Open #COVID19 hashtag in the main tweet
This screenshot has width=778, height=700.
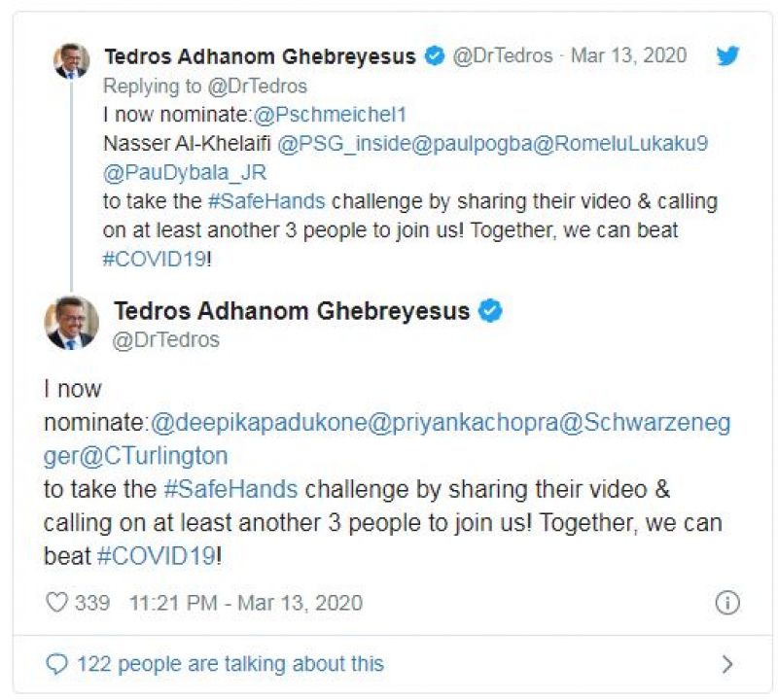click(156, 555)
